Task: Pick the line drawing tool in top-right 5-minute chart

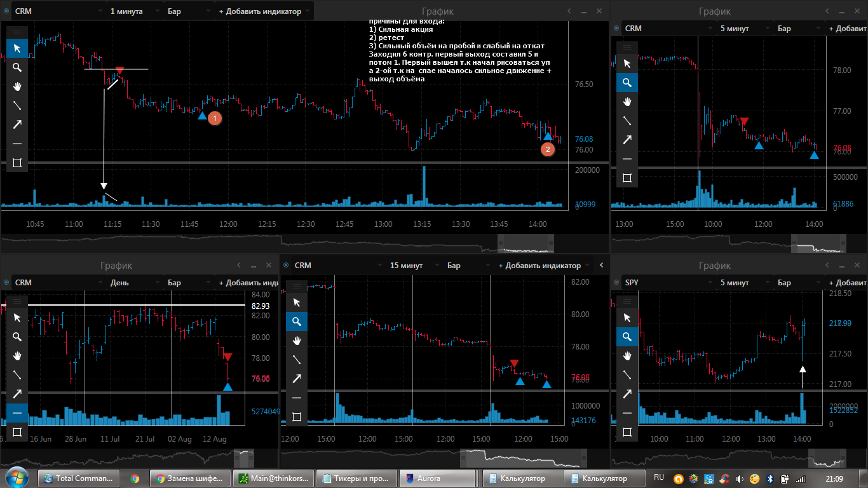Action: (627, 121)
